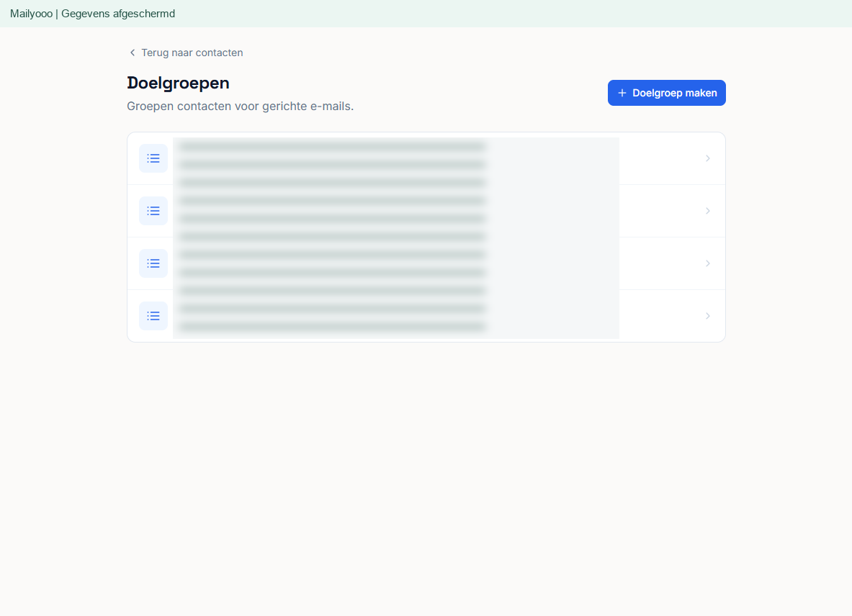
Task: Open the second doelgroep using its right chevron
Action: (x=707, y=211)
